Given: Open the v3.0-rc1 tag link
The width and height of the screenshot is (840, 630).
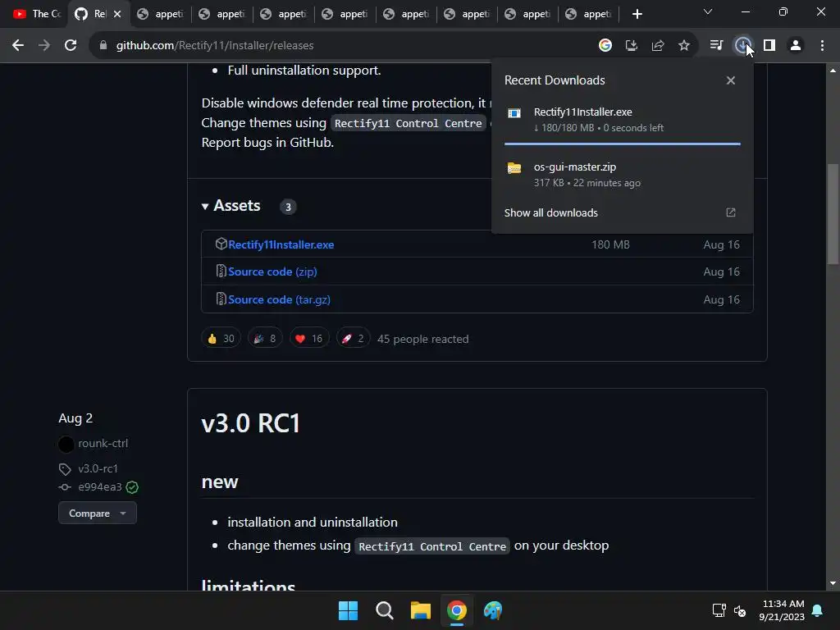Looking at the screenshot, I should point(98,468).
